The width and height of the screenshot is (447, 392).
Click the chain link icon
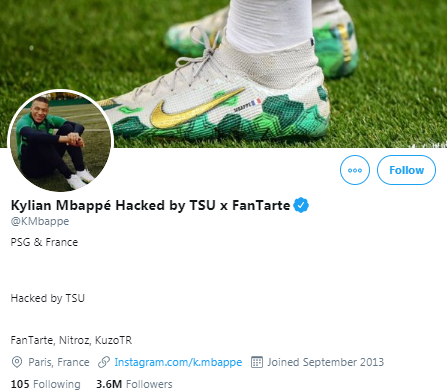coord(104,362)
